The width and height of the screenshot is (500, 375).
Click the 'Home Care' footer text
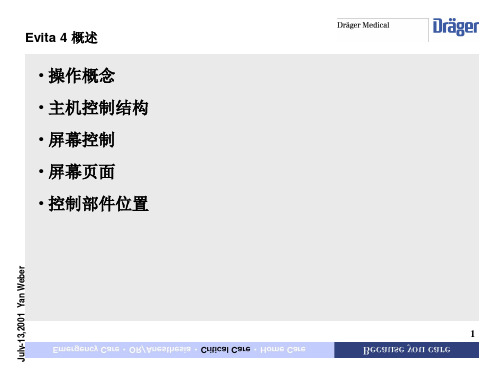click(283, 350)
